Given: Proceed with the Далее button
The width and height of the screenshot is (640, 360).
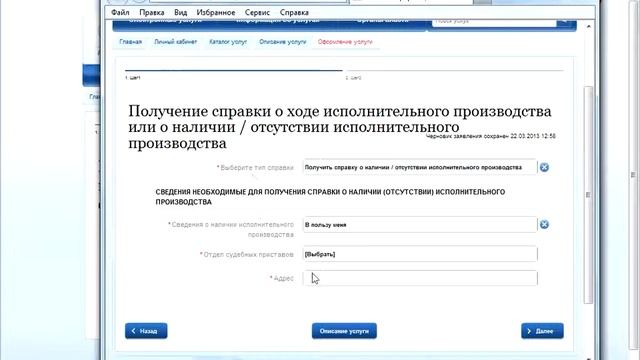Looking at the screenshot, I should tap(542, 331).
